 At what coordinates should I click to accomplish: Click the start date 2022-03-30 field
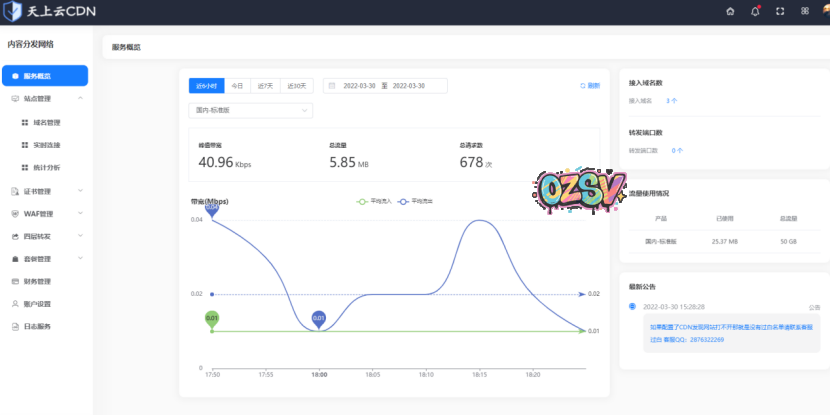tap(357, 86)
